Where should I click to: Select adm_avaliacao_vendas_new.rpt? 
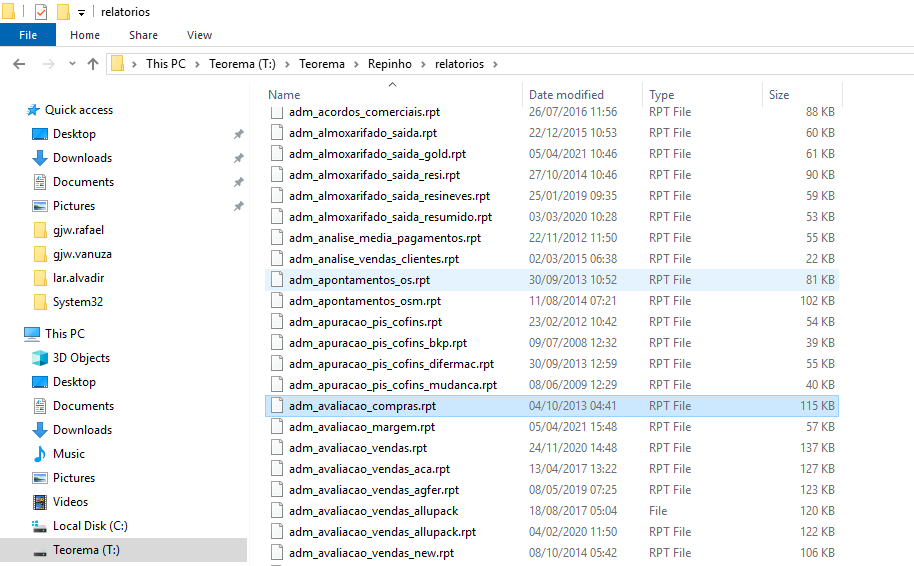pos(371,553)
